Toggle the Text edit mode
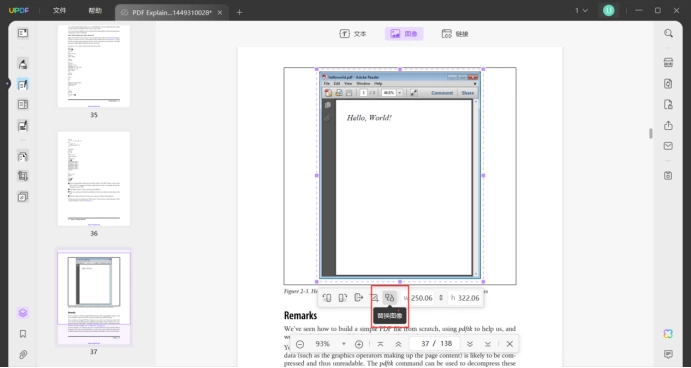Image resolution: width=691 pixels, height=368 pixels. click(353, 33)
